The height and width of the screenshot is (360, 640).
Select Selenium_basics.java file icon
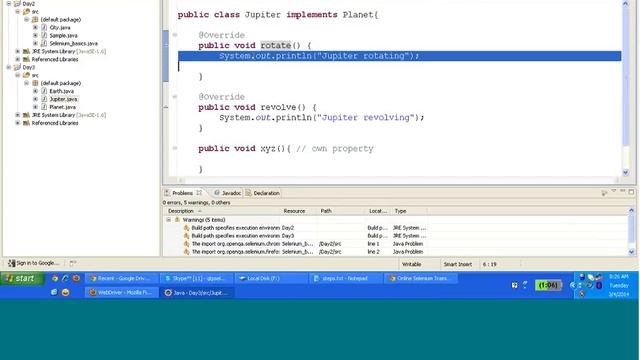[x=44, y=43]
